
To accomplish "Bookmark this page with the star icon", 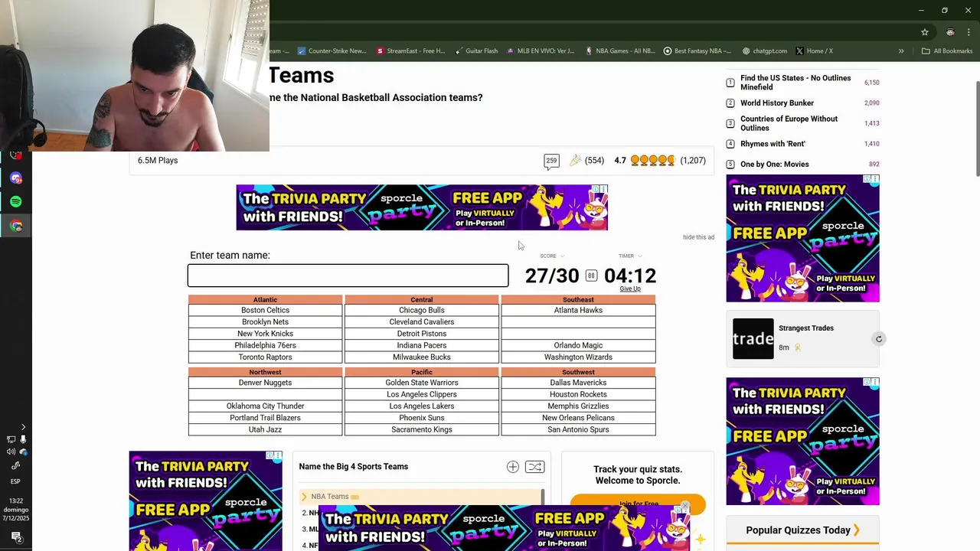I will 925,32.
